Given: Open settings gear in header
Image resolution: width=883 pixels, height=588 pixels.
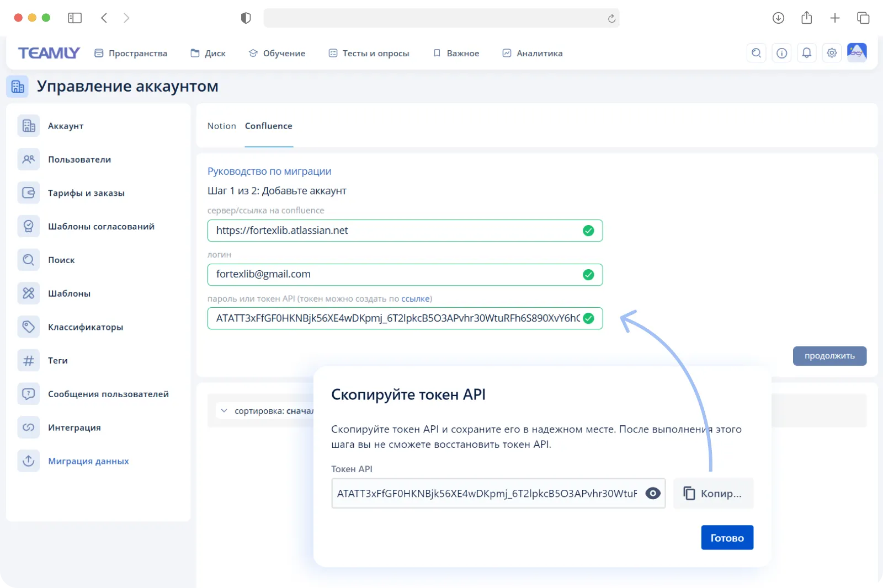Looking at the screenshot, I should coord(832,53).
